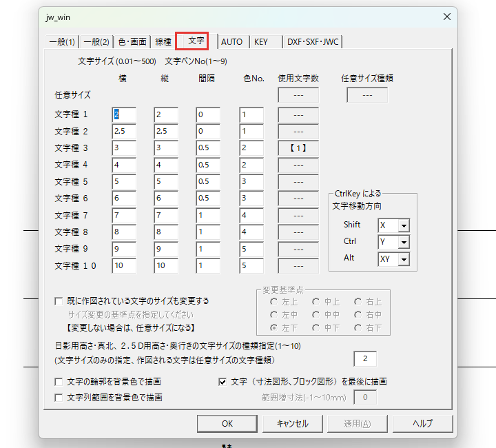Select the 色・画面 tab

tap(132, 42)
